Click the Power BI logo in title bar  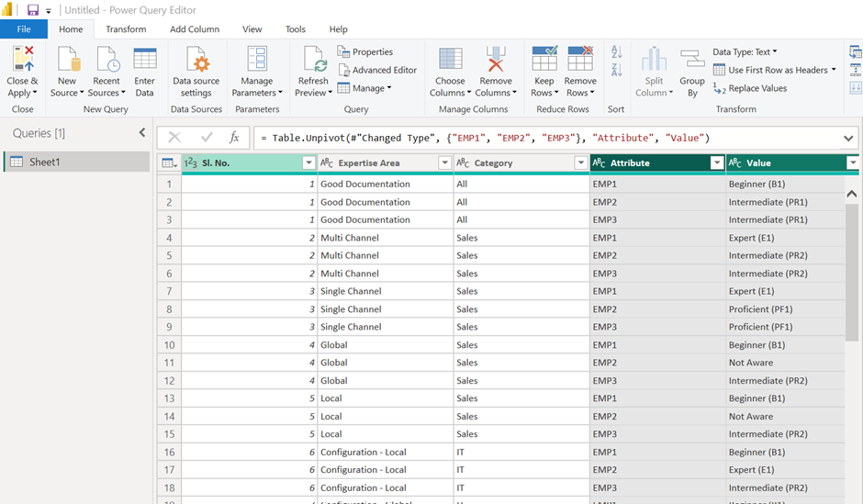7,9
